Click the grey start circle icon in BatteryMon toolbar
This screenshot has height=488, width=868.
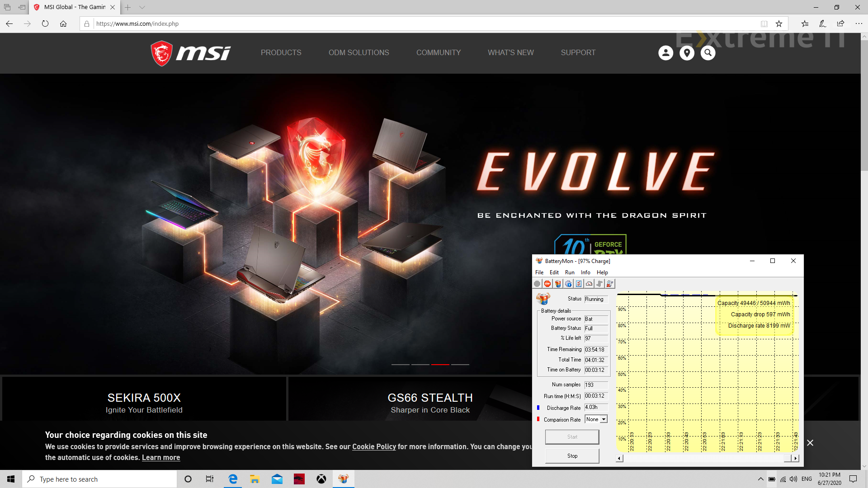(537, 284)
